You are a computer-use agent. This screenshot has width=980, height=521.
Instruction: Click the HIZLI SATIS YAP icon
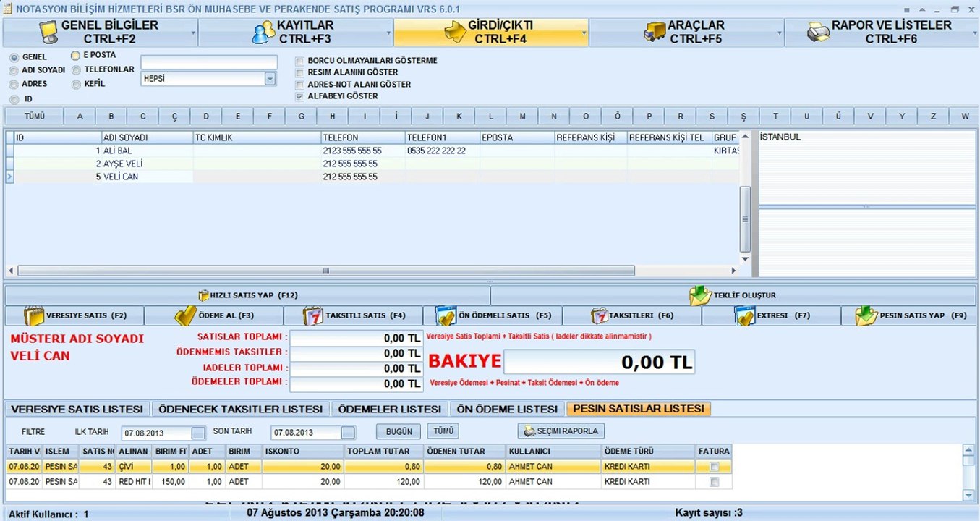click(204, 295)
